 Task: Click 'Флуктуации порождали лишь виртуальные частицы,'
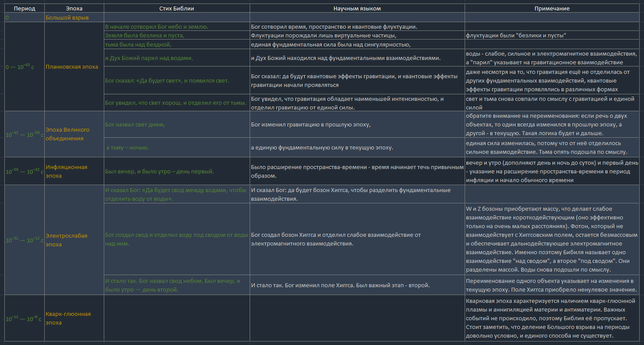click(x=357, y=35)
